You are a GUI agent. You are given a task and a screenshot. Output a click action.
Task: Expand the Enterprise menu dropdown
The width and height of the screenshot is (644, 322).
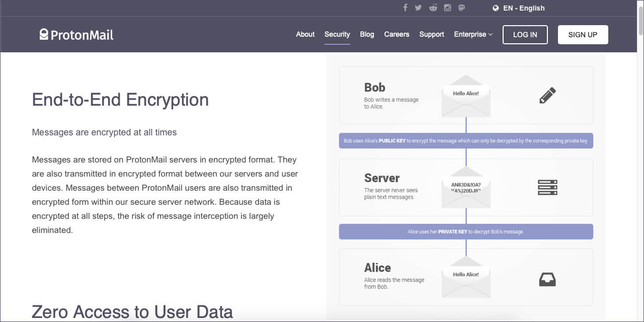pos(473,34)
